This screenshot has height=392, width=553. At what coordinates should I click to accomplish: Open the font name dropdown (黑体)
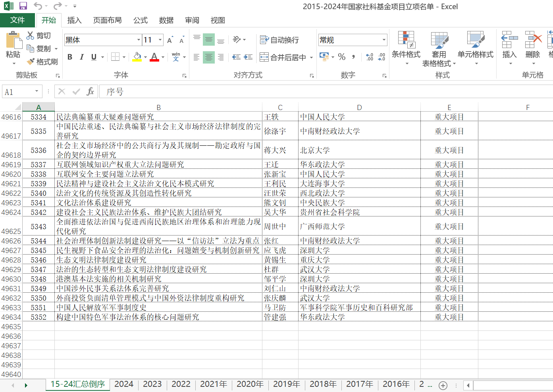coord(139,40)
